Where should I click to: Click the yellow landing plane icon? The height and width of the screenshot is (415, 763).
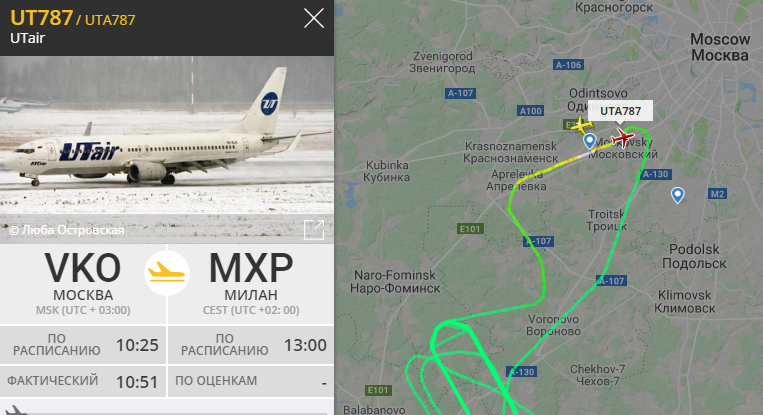(x=167, y=272)
